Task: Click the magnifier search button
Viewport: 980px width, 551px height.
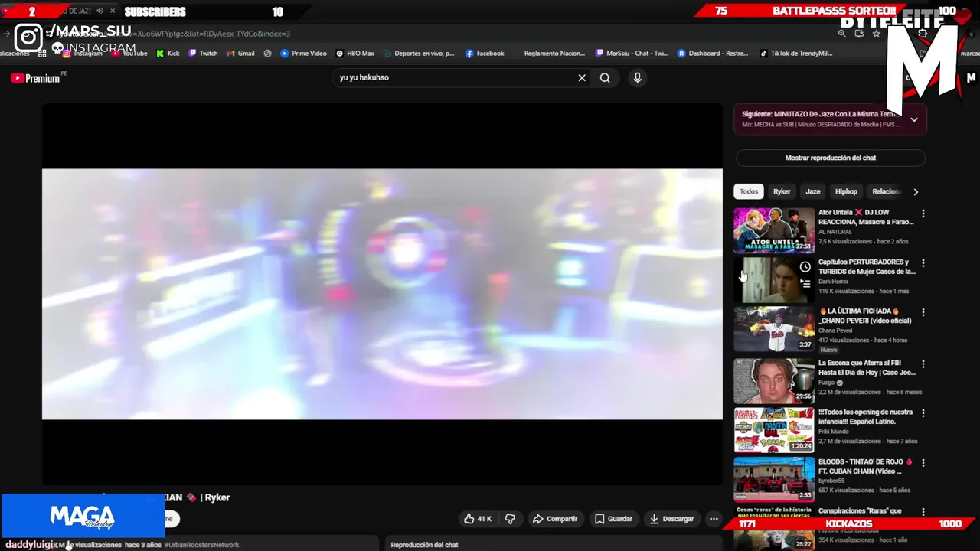Action: (605, 77)
